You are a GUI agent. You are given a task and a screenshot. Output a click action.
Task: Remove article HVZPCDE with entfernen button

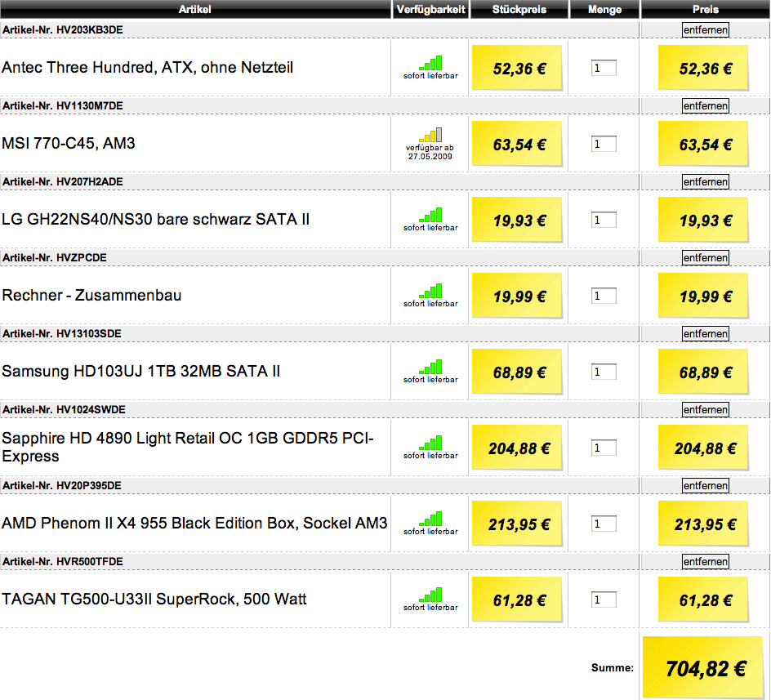click(706, 258)
